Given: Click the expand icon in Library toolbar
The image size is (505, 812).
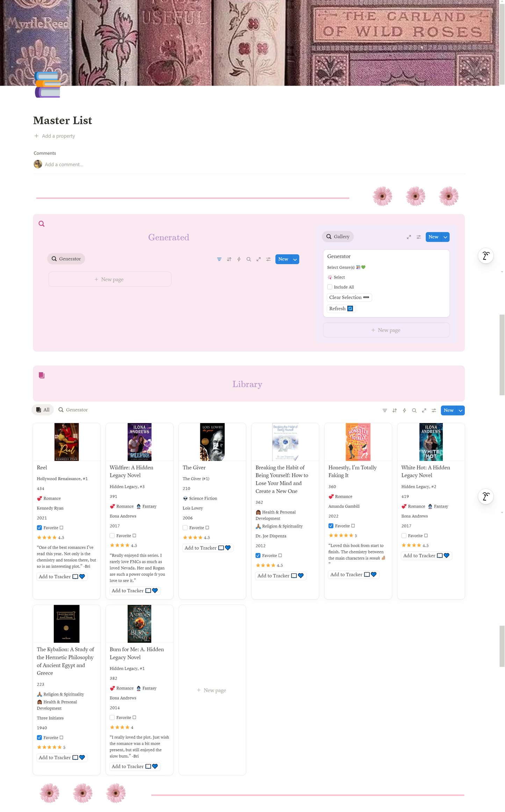Looking at the screenshot, I should pos(424,411).
